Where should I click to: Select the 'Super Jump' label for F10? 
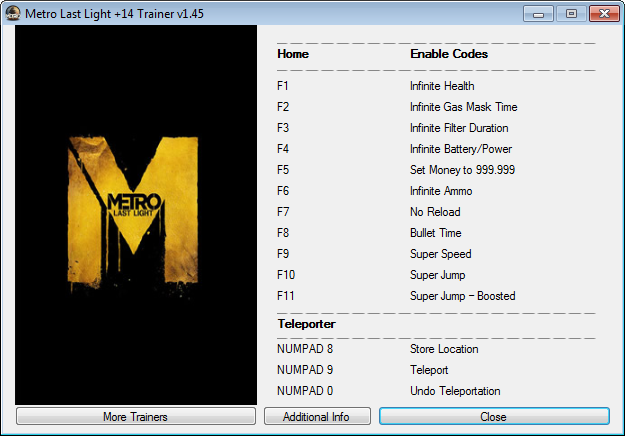(438, 275)
